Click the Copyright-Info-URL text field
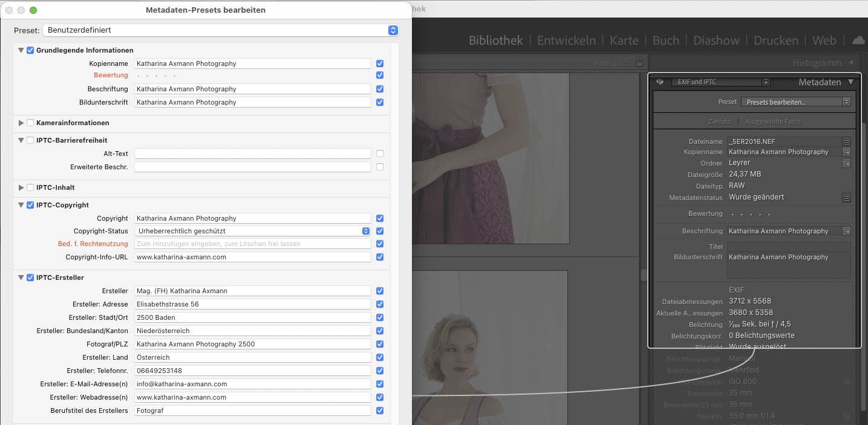This screenshot has height=425, width=868. [252, 257]
